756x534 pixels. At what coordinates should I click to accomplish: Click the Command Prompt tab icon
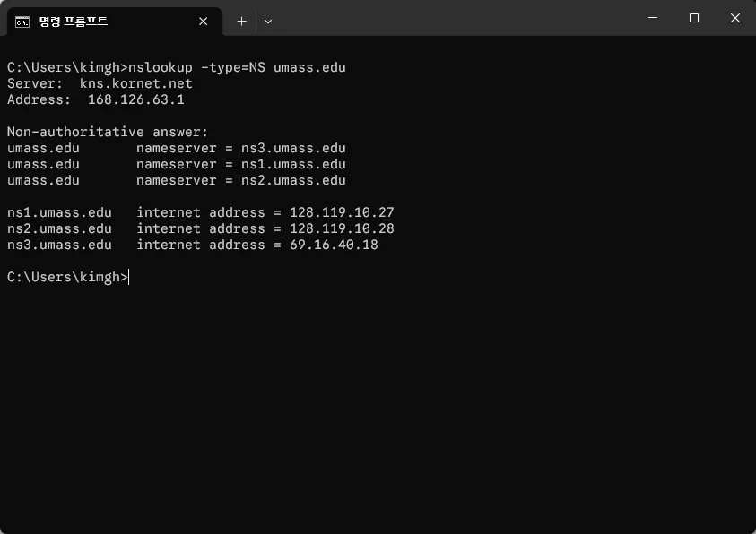click(22, 22)
